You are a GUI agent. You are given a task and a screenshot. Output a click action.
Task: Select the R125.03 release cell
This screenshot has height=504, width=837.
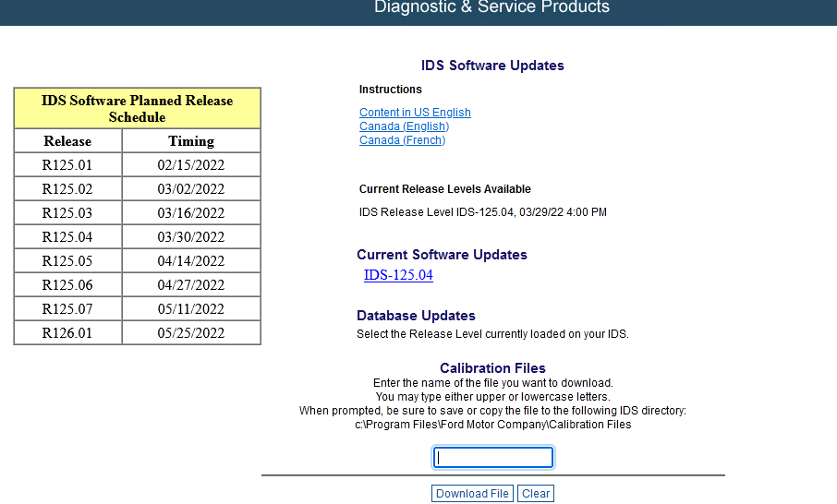(67, 213)
